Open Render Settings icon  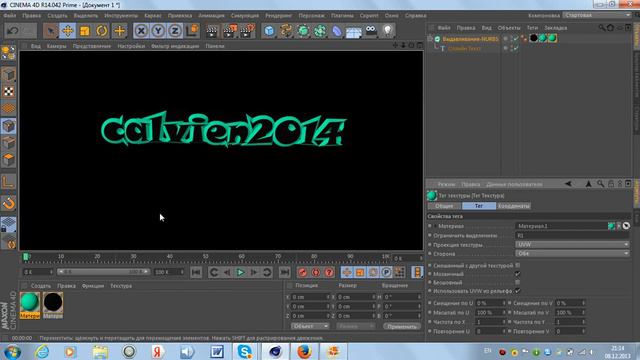(247, 31)
